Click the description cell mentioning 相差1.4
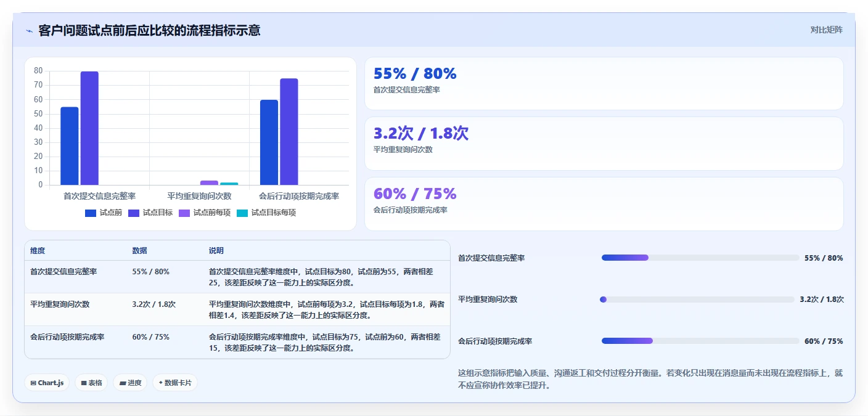 click(326, 310)
